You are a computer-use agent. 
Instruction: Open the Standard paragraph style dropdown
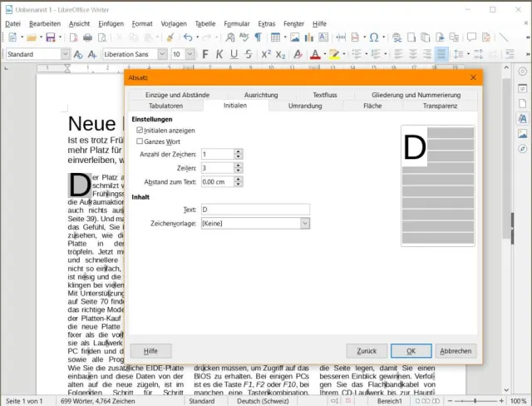[x=66, y=54]
